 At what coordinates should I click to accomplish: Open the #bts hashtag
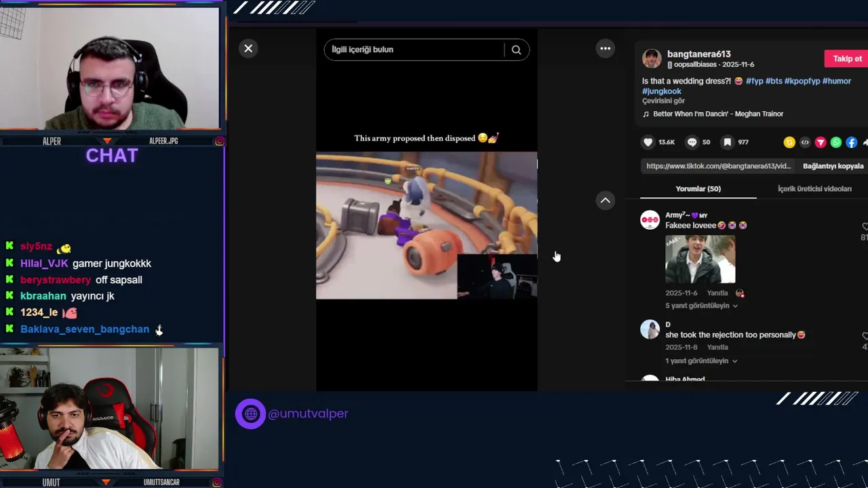(x=774, y=81)
